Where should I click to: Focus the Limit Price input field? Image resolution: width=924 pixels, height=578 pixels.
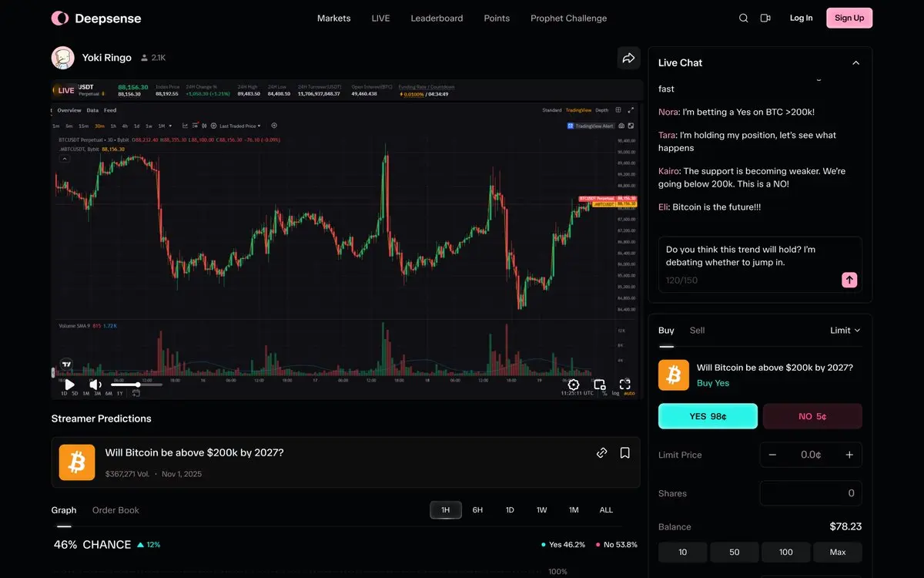pos(811,455)
